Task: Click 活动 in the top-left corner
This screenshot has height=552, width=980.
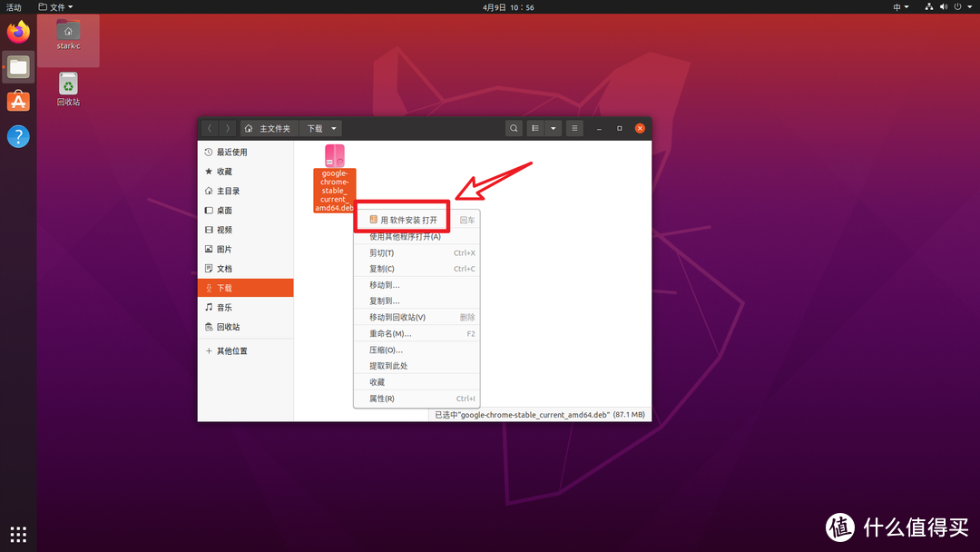Action: (13, 6)
